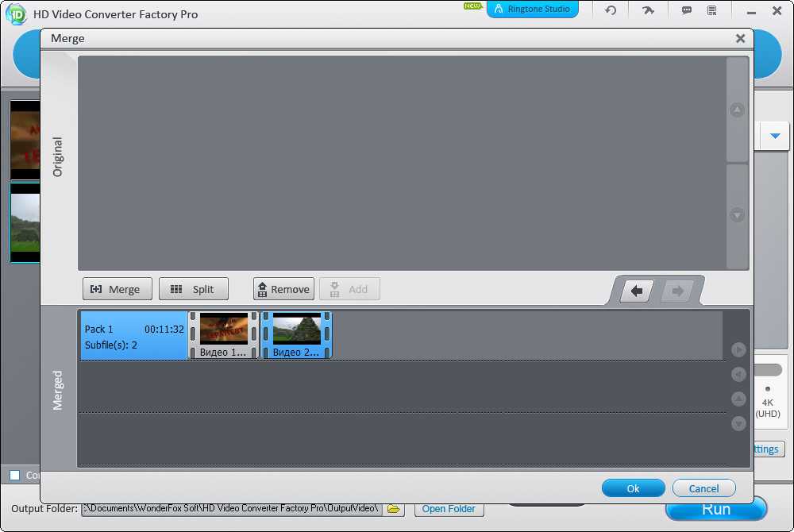Click the app logo in the title bar
Screen dimensions: 794x532
click(x=16, y=13)
